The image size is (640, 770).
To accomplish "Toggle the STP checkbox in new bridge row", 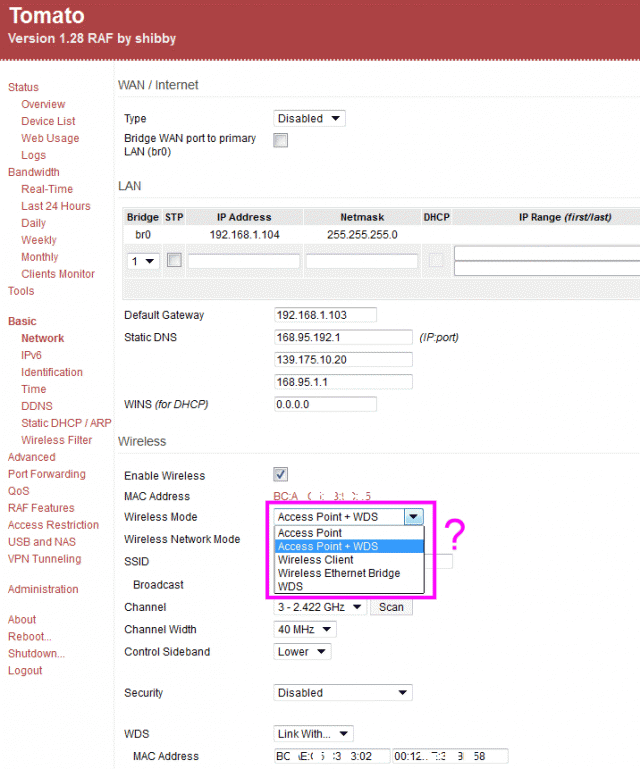I will coord(174,260).
